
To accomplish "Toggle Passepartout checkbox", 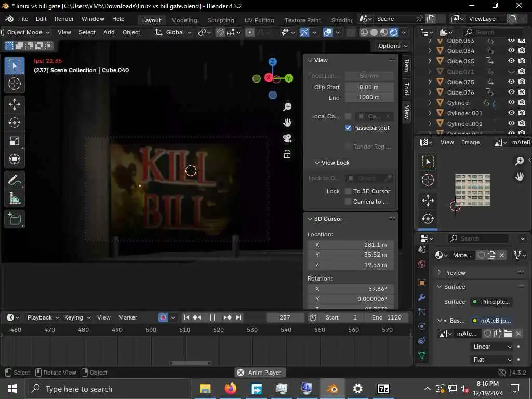I will 348,128.
